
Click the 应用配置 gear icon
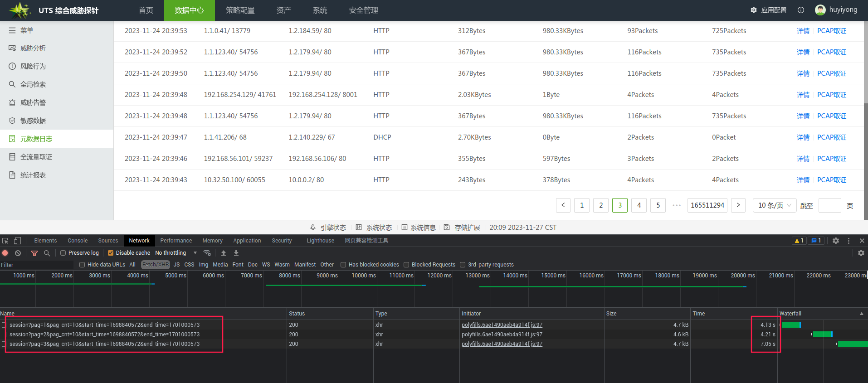click(x=754, y=10)
